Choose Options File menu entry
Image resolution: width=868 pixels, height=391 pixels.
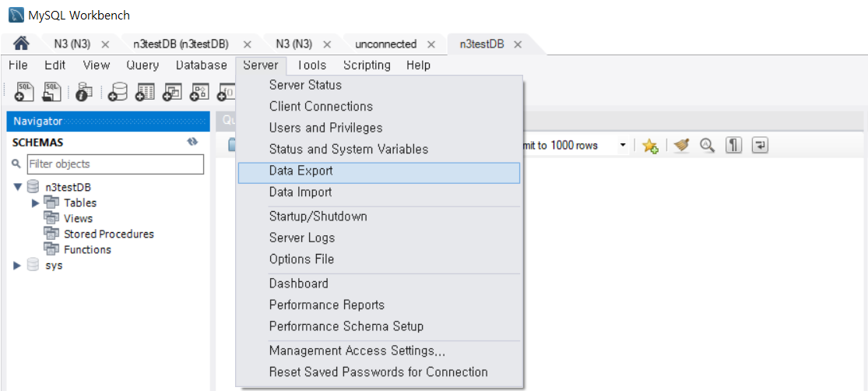(379, 259)
